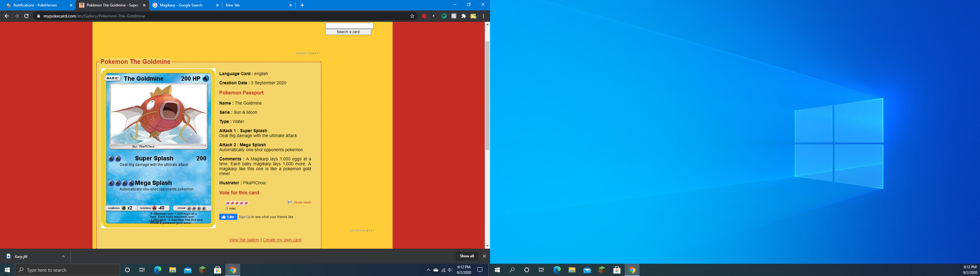Expand the Karp.jfif download options chevron

click(x=63, y=256)
